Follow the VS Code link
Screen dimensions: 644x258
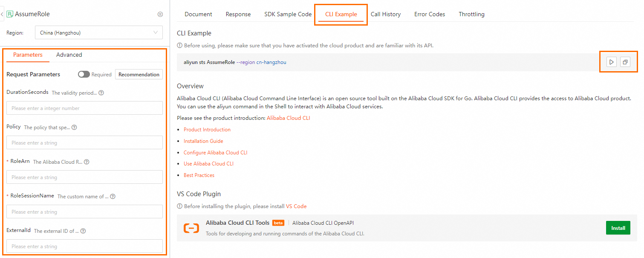[x=296, y=206]
